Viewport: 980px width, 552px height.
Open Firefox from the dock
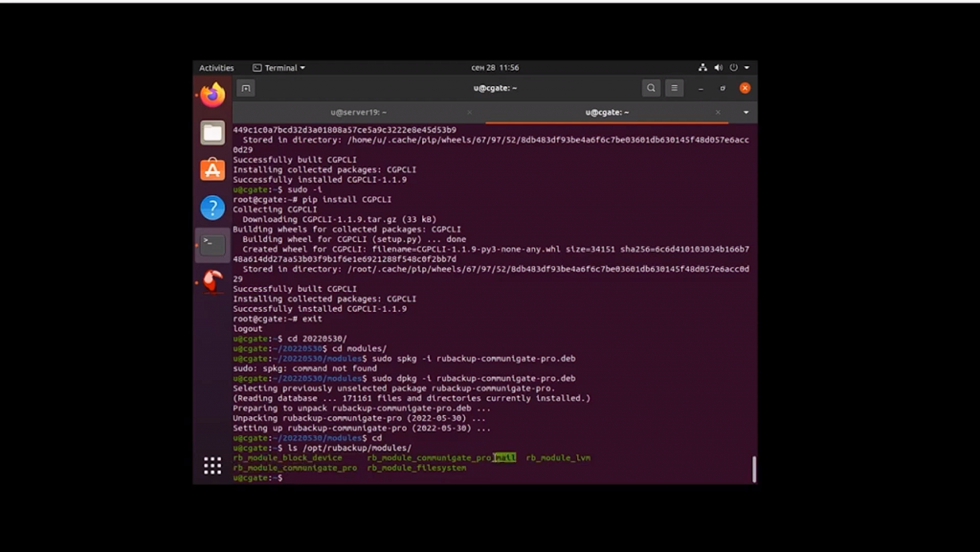(212, 95)
